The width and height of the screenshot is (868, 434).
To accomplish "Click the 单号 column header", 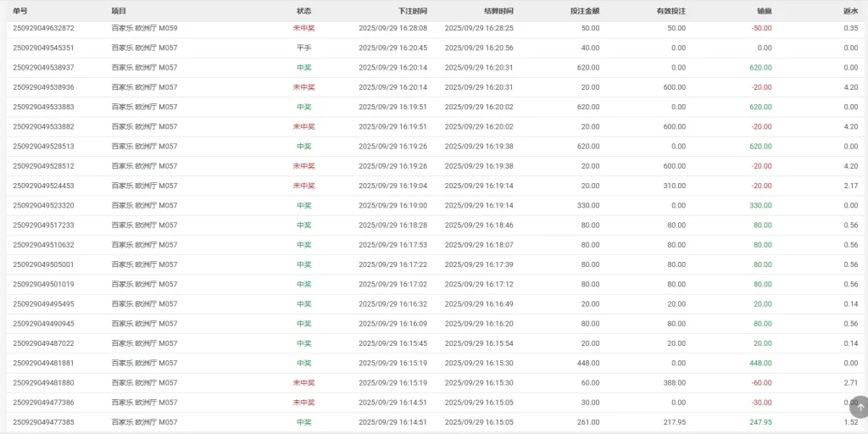I will pyautogui.click(x=20, y=11).
